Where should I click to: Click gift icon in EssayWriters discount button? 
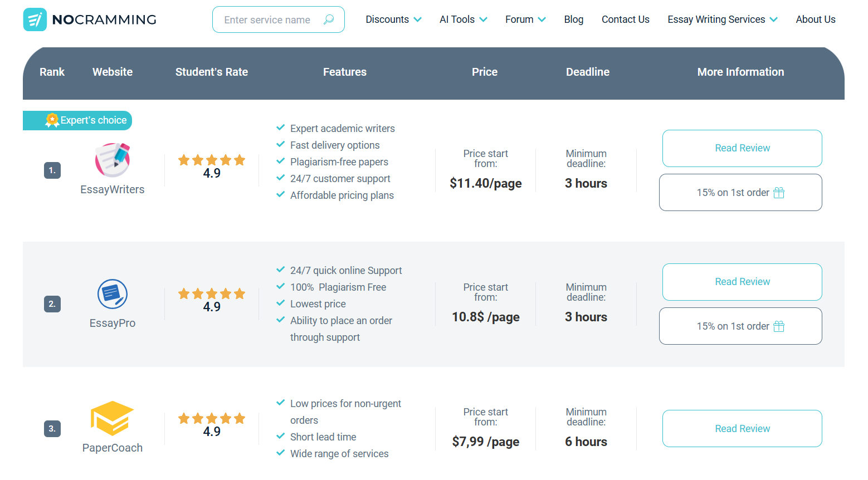point(779,193)
